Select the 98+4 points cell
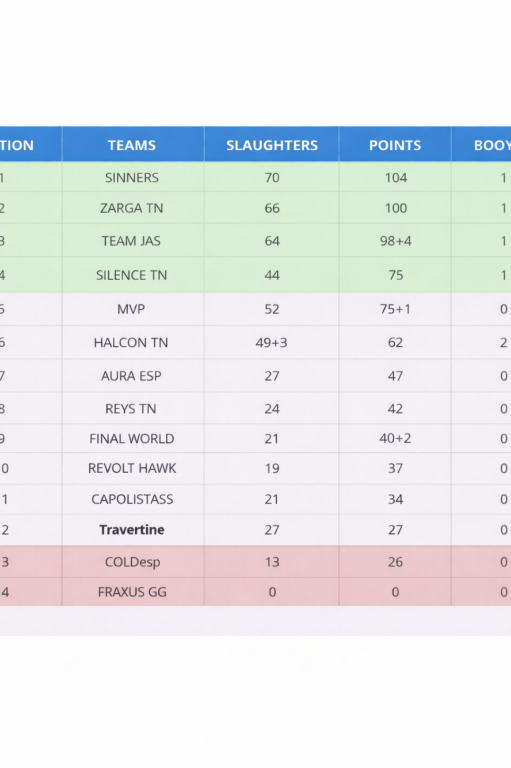 click(395, 241)
